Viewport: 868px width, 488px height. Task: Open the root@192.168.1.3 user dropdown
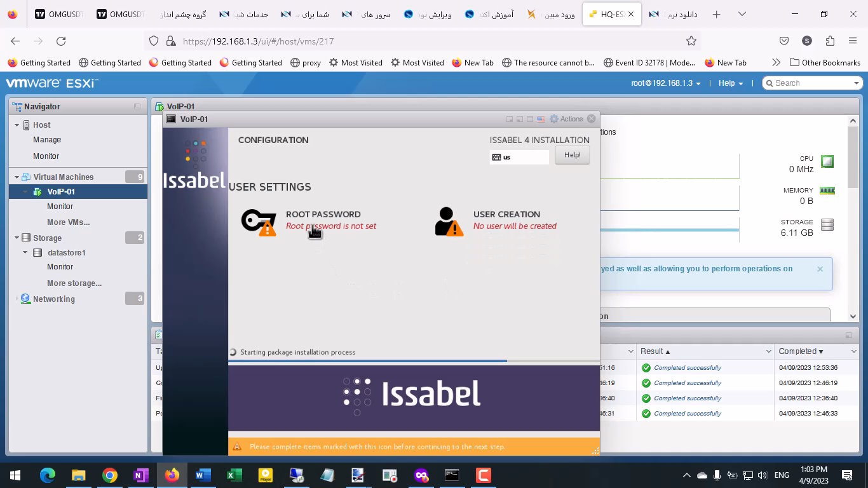point(666,83)
